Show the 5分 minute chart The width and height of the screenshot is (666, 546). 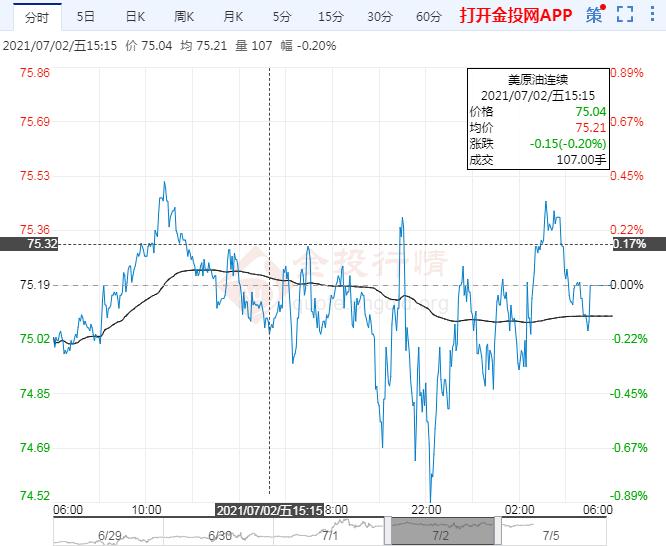[282, 16]
